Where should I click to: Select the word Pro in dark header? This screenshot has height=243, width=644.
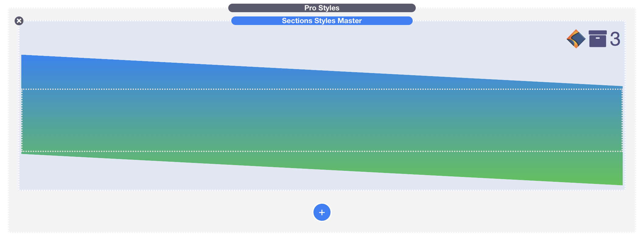(310, 8)
